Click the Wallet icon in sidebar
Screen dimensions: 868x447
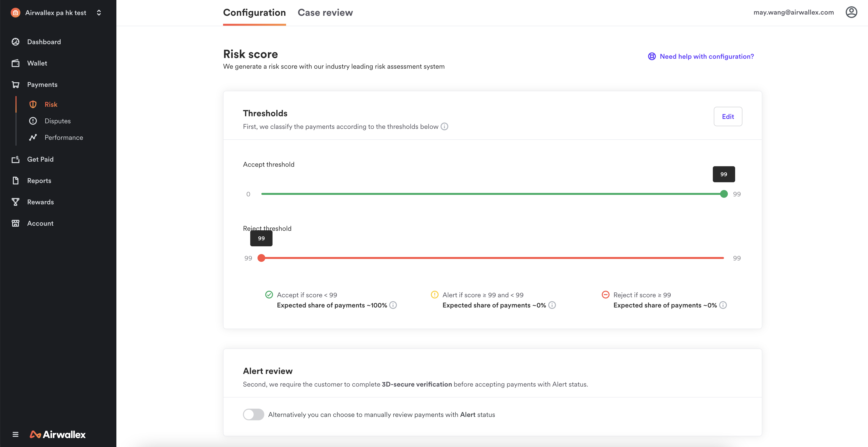click(x=16, y=63)
